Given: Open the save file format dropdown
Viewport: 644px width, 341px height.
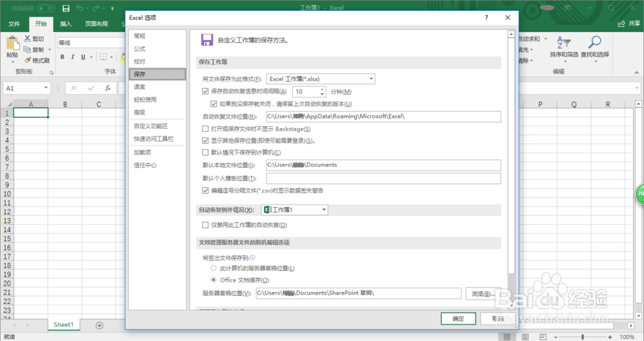Looking at the screenshot, I should click(320, 78).
